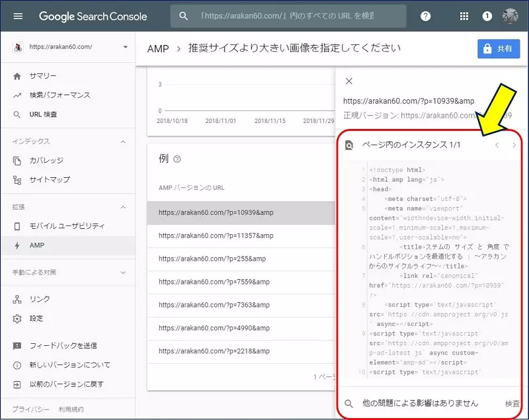Click the AMP lightning bolt icon
This screenshot has width=529, height=420.
pyautogui.click(x=17, y=245)
